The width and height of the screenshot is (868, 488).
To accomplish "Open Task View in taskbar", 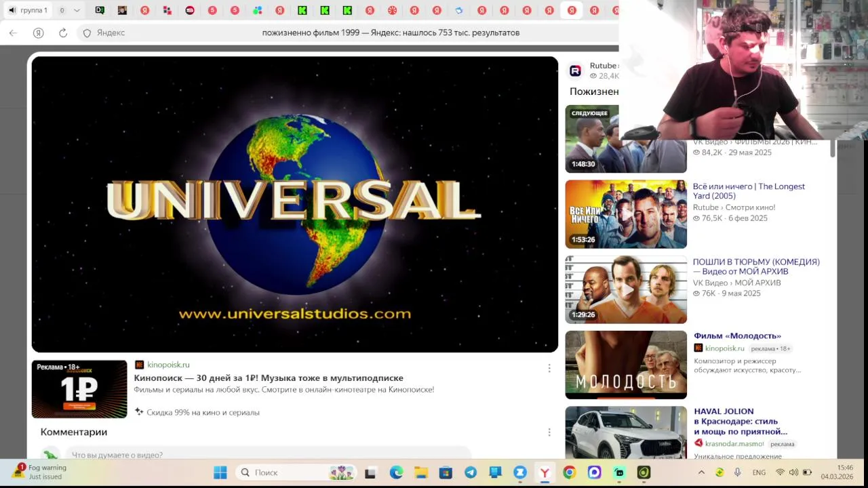I will 370,472.
